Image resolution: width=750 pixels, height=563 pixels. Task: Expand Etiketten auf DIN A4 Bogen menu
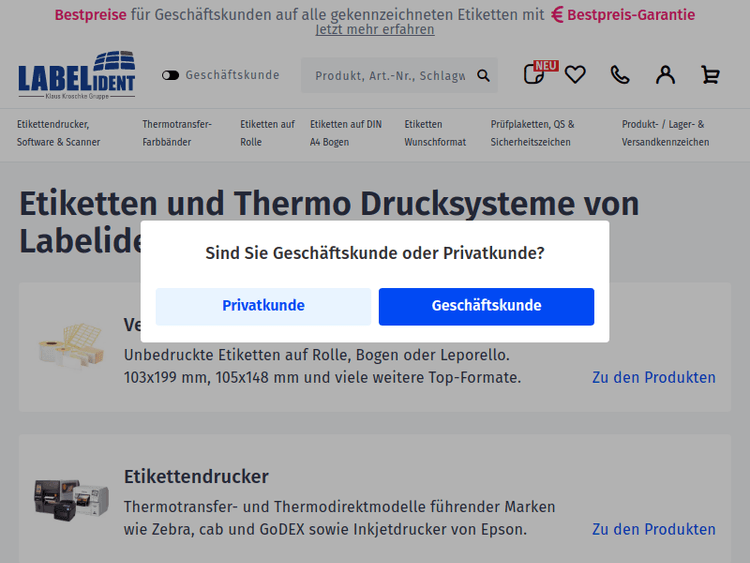[x=346, y=133]
